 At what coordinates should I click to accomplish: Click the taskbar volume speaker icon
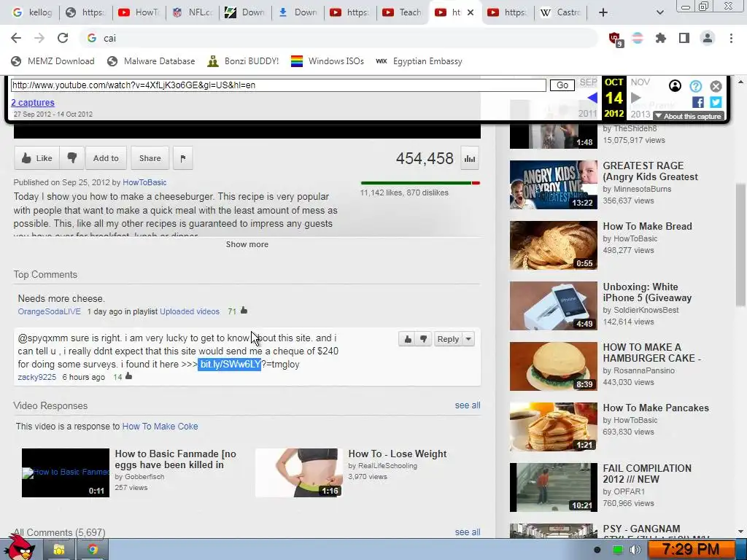[635, 550]
